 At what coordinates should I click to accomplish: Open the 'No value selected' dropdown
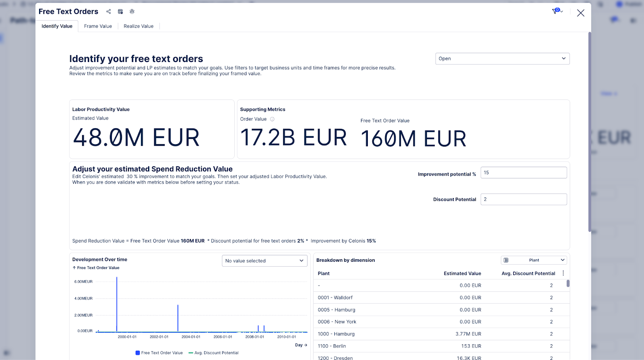264,261
